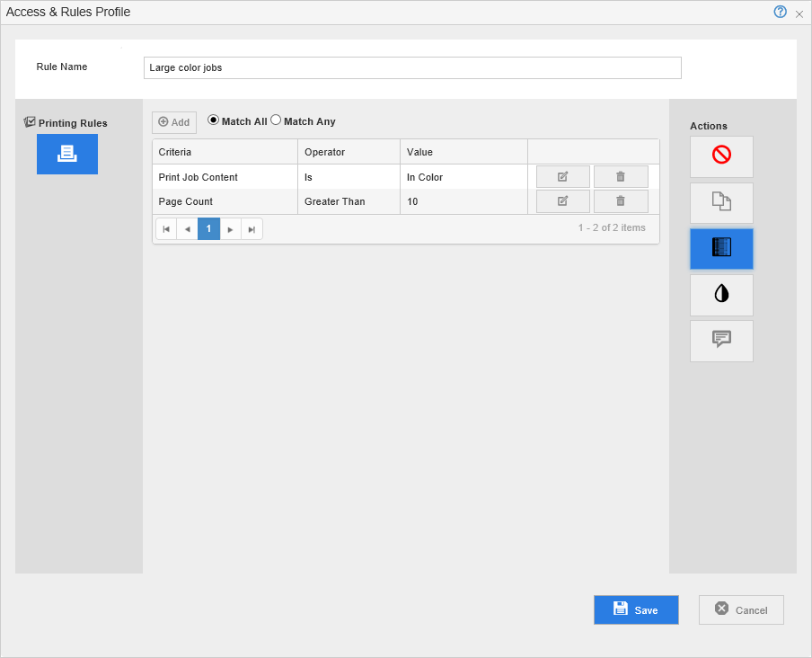Screen dimensions: 812x658
Task: Click the value '10' cell
Action: click(x=463, y=201)
